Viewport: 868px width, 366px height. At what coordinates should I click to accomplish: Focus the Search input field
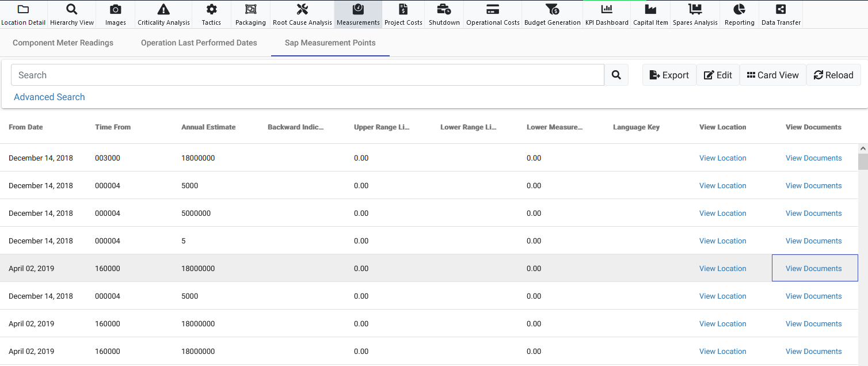(308, 75)
